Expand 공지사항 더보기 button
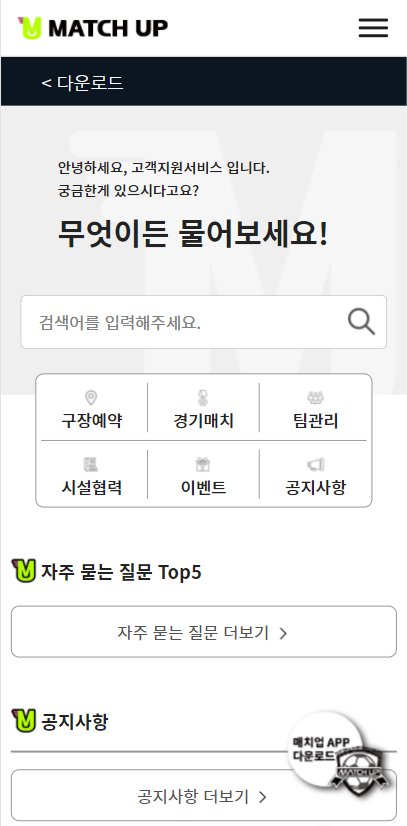407x826 pixels. (x=203, y=795)
